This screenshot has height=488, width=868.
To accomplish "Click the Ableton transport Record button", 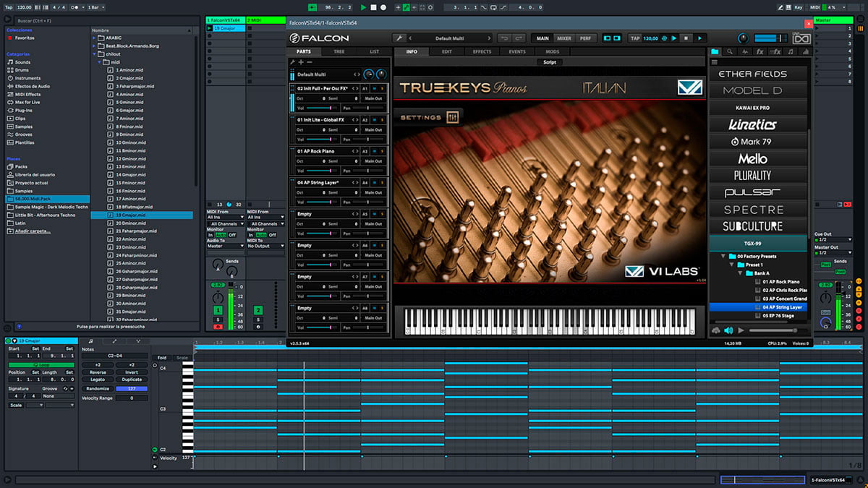I will click(x=383, y=7).
